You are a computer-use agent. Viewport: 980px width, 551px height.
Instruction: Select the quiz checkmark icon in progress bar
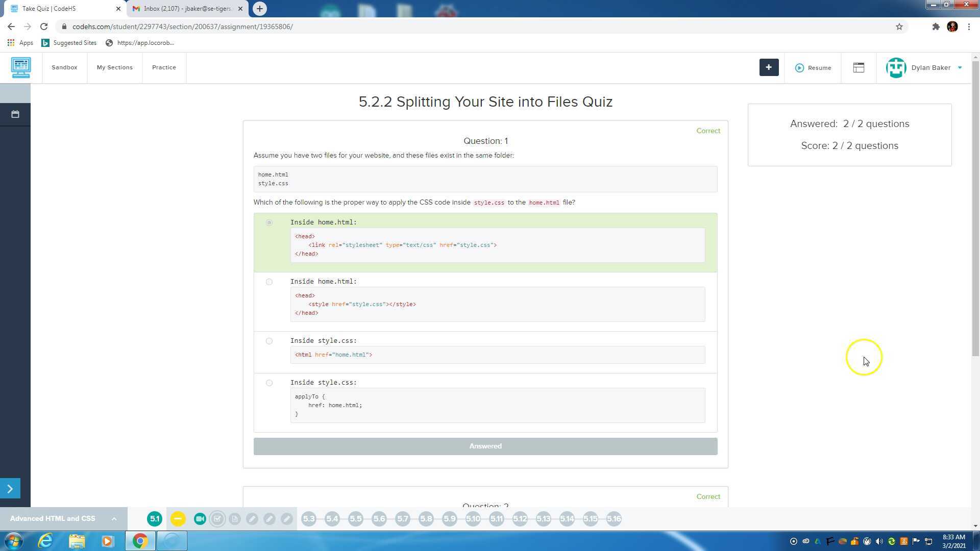217,519
